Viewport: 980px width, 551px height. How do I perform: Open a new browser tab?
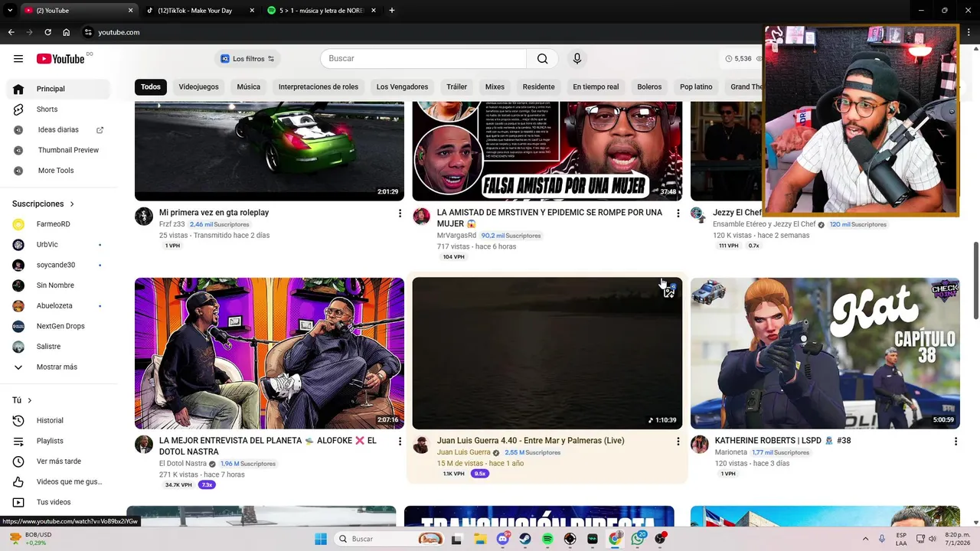point(392,11)
